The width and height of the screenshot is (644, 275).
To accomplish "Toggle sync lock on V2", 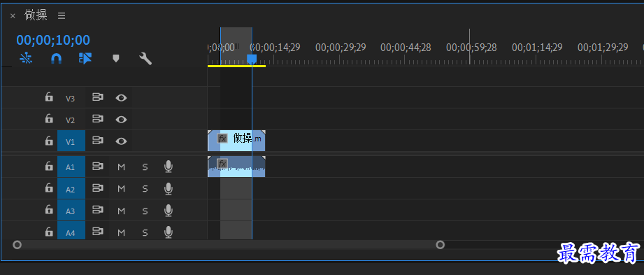I will point(98,119).
